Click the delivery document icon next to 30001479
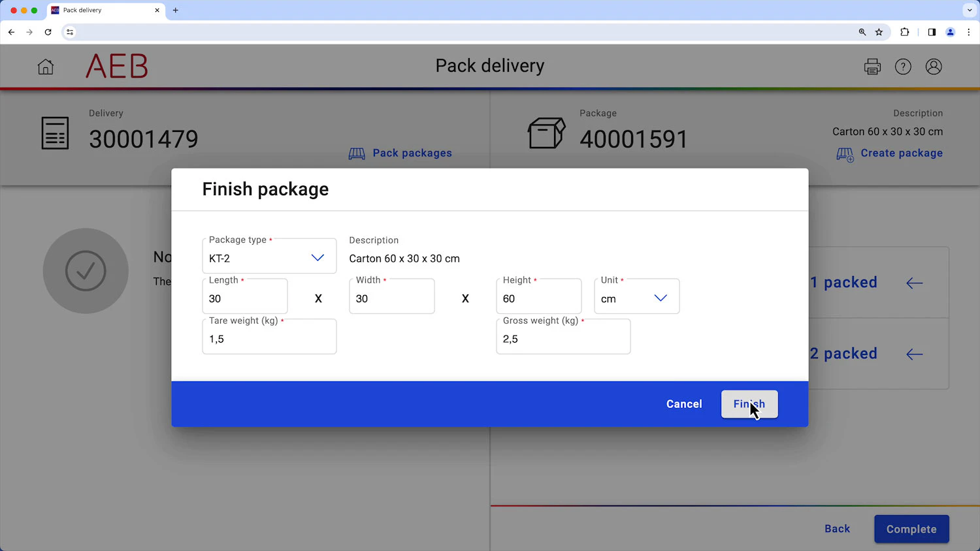This screenshot has height=551, width=980. click(55, 133)
